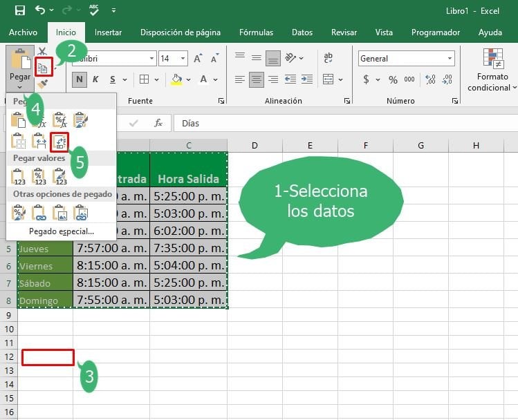The image size is (518, 420).
Task: Align text to the bottom
Action: tap(273, 59)
